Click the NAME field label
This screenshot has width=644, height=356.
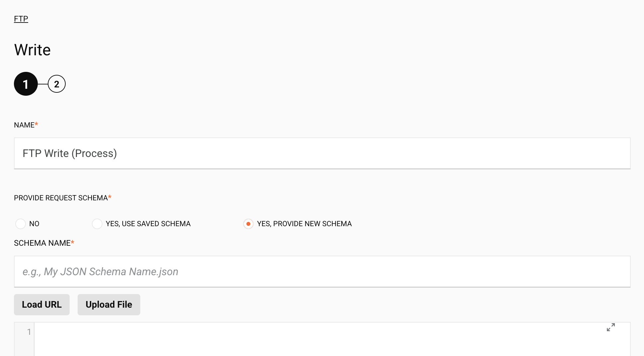point(24,125)
